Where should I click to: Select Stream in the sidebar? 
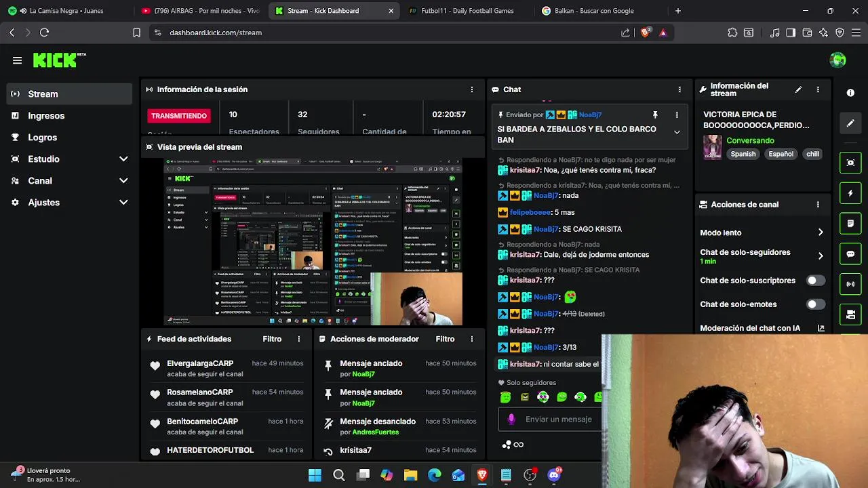[69, 94]
